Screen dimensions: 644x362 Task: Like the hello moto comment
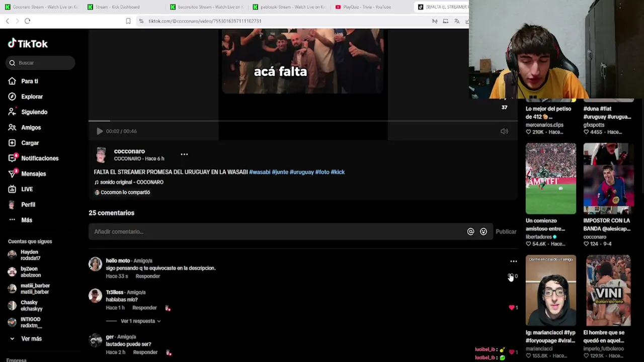coord(511,276)
